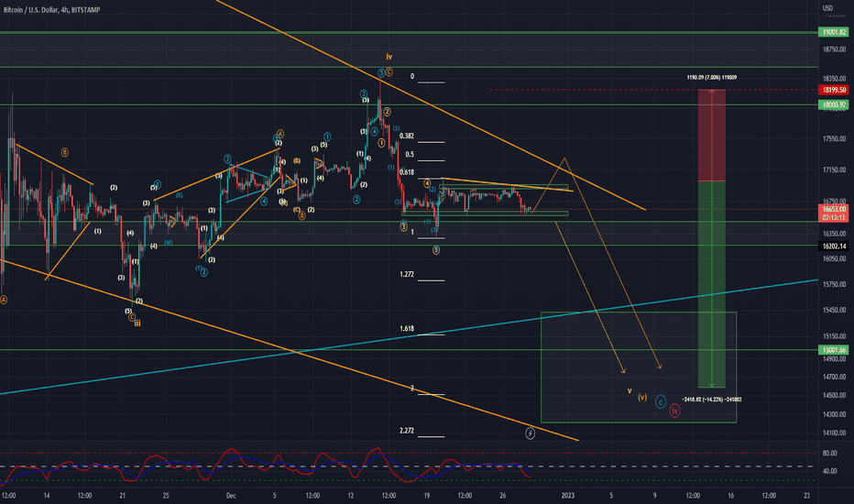
Task: Select the red stop-loss zone of the short position
Action: pos(712,135)
